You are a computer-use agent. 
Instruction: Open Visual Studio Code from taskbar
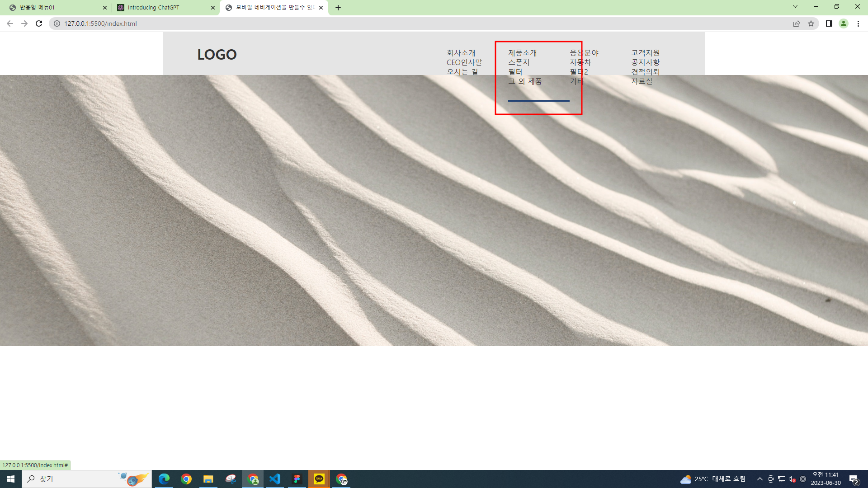275,479
